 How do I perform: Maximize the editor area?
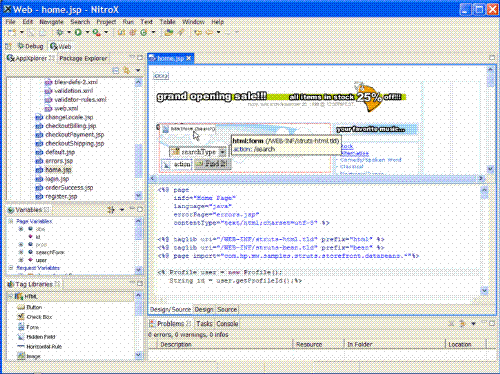coord(492,58)
